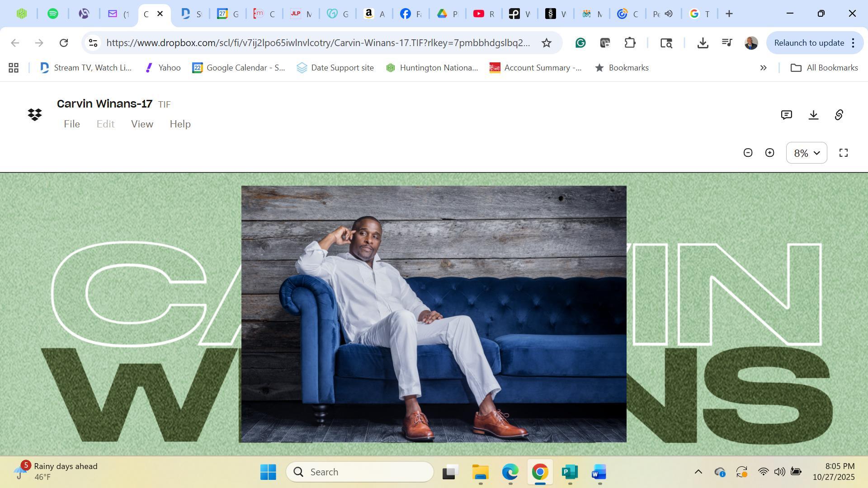Open the comments panel icon
The height and width of the screenshot is (488, 868).
pyautogui.click(x=786, y=115)
